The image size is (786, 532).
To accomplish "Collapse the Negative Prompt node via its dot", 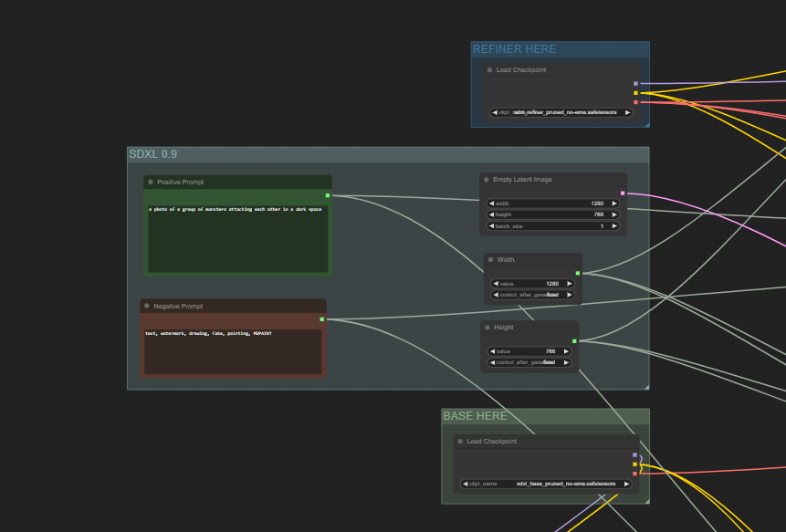I will point(147,306).
